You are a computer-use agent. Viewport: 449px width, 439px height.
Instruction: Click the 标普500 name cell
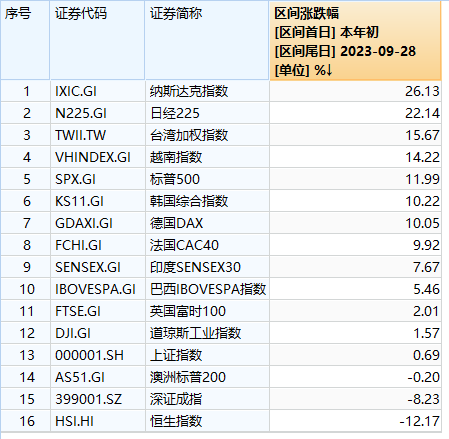coord(207,179)
